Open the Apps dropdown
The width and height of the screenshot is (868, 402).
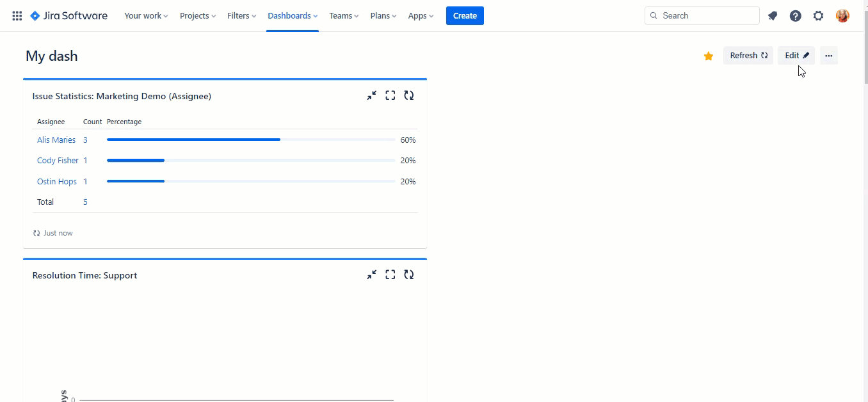(420, 15)
